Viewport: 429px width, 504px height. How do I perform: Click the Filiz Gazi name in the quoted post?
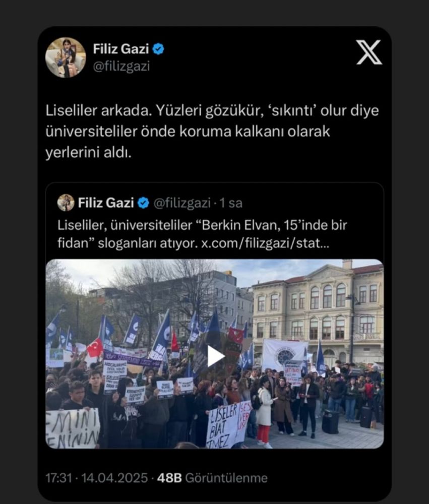pyautogui.click(x=106, y=203)
